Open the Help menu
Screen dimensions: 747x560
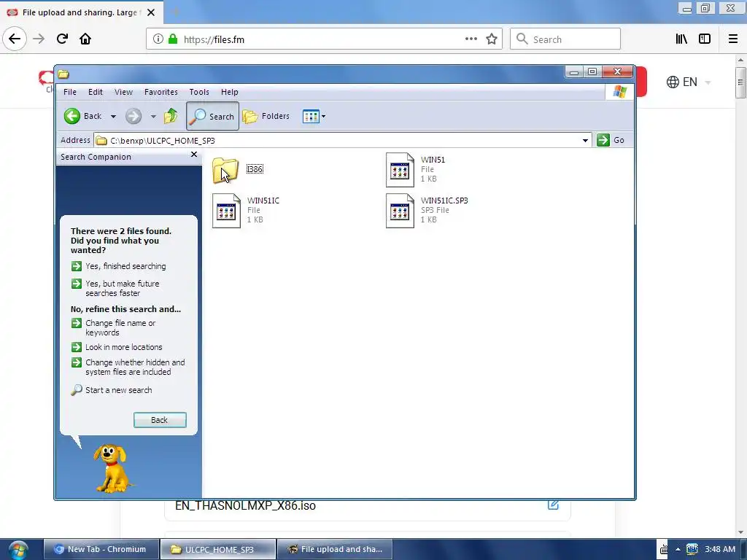[230, 92]
